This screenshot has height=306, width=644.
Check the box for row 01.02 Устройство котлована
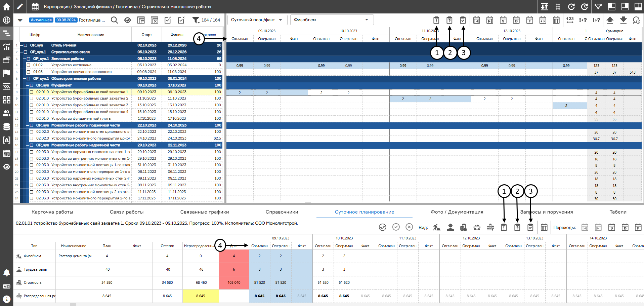(29, 65)
